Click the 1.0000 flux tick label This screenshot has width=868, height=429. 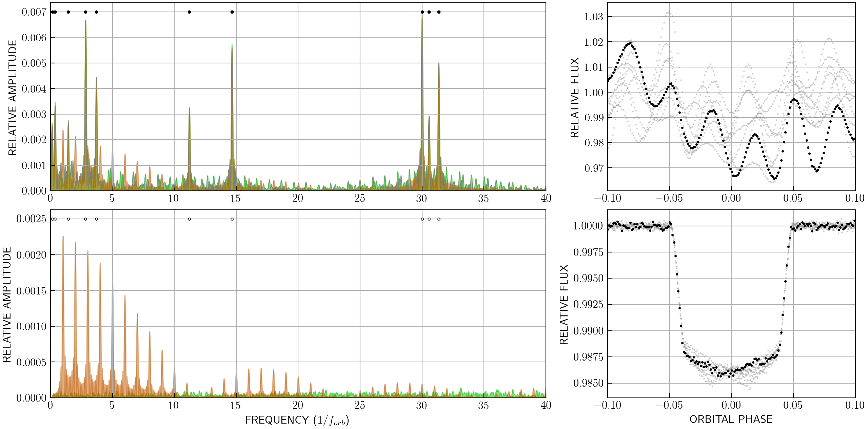pos(588,226)
